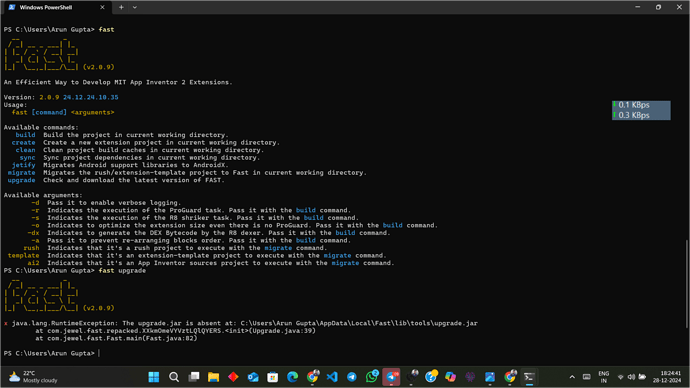Open WhatsApp from the taskbar
The width and height of the screenshot is (690, 388).
tap(372, 377)
